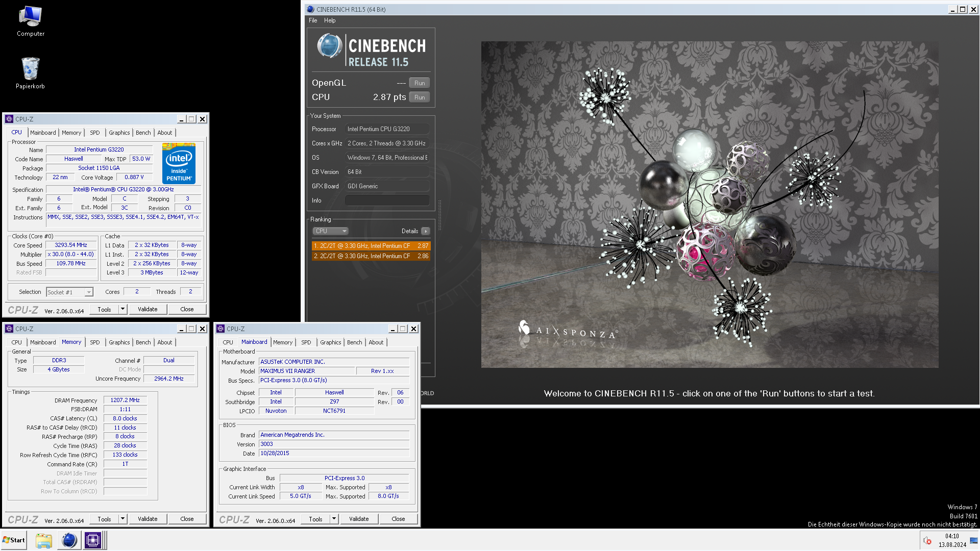
Task: Click Validate in the top CPU-Z window
Action: point(148,309)
